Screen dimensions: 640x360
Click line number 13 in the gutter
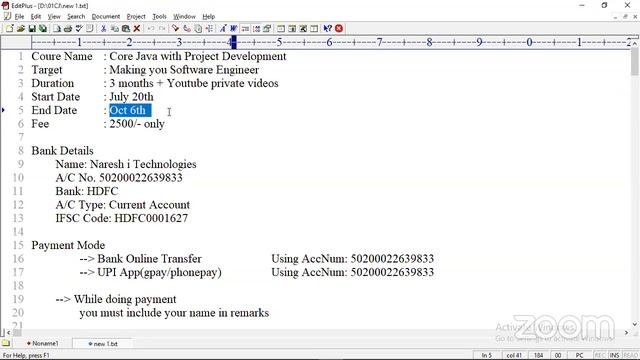(x=18, y=218)
